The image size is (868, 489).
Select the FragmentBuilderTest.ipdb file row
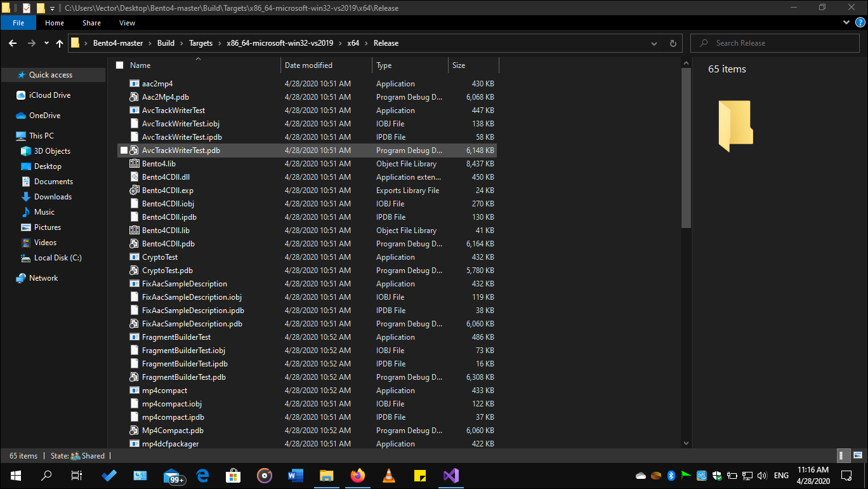pyautogui.click(x=307, y=364)
